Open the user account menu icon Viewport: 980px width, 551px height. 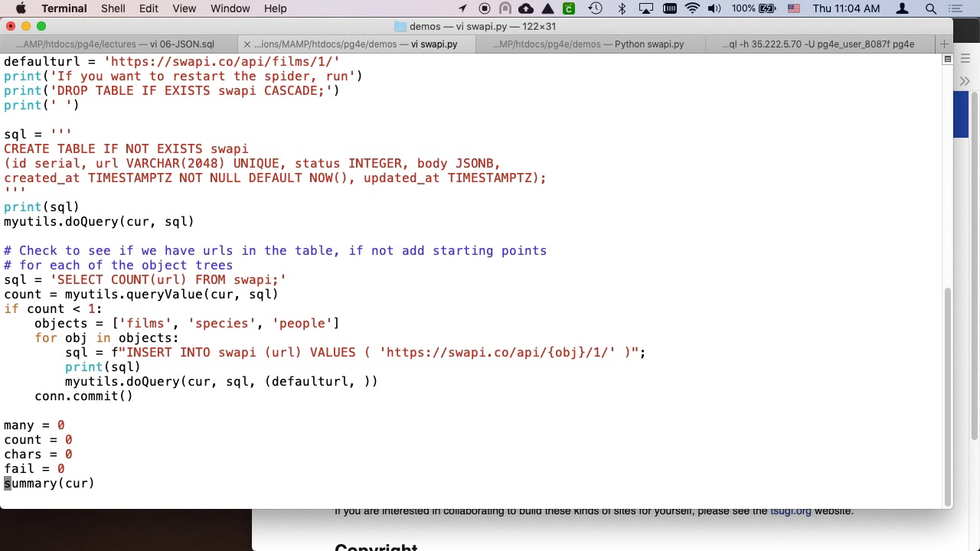point(902,8)
